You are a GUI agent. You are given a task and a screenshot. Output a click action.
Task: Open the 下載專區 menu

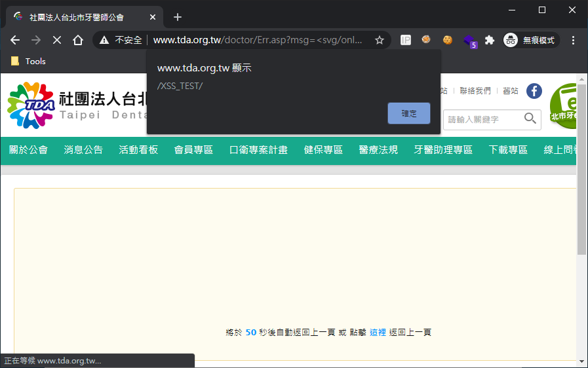click(508, 150)
